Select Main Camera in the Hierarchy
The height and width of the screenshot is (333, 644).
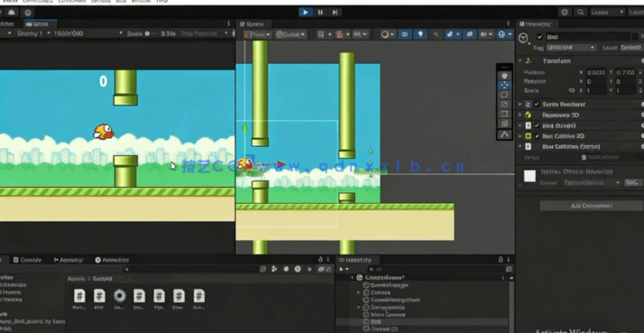[388, 314]
